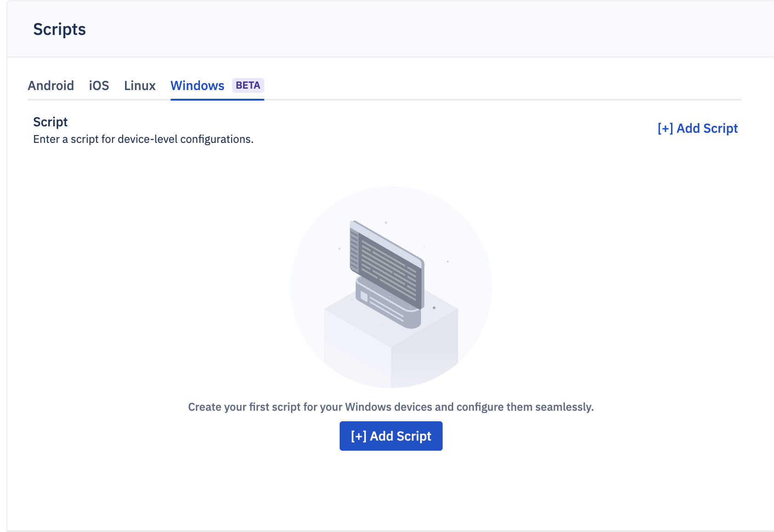Click the Script section heading
The width and height of the screenshot is (774, 532).
(50, 122)
